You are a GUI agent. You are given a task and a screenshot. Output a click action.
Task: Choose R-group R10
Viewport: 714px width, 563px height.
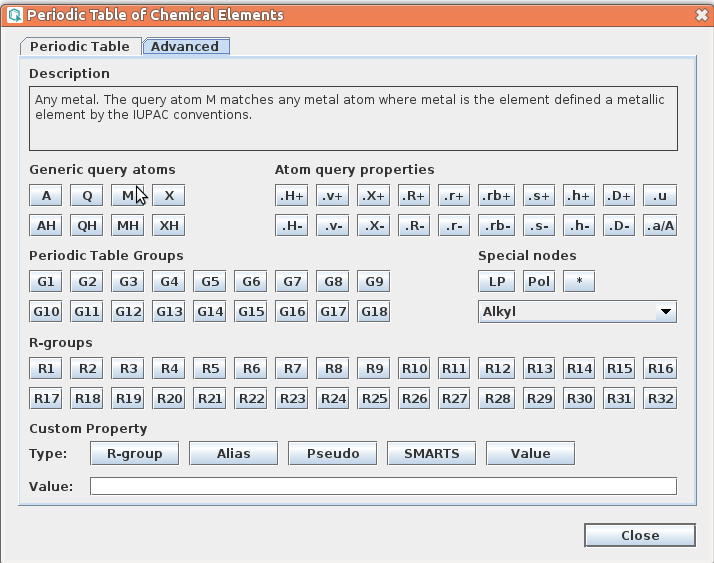pos(414,369)
